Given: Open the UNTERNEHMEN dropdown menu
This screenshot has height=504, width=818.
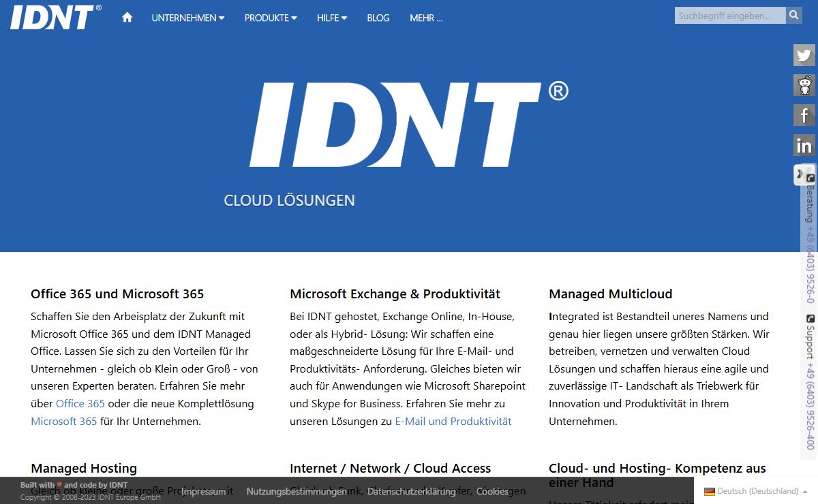Looking at the screenshot, I should [x=188, y=18].
